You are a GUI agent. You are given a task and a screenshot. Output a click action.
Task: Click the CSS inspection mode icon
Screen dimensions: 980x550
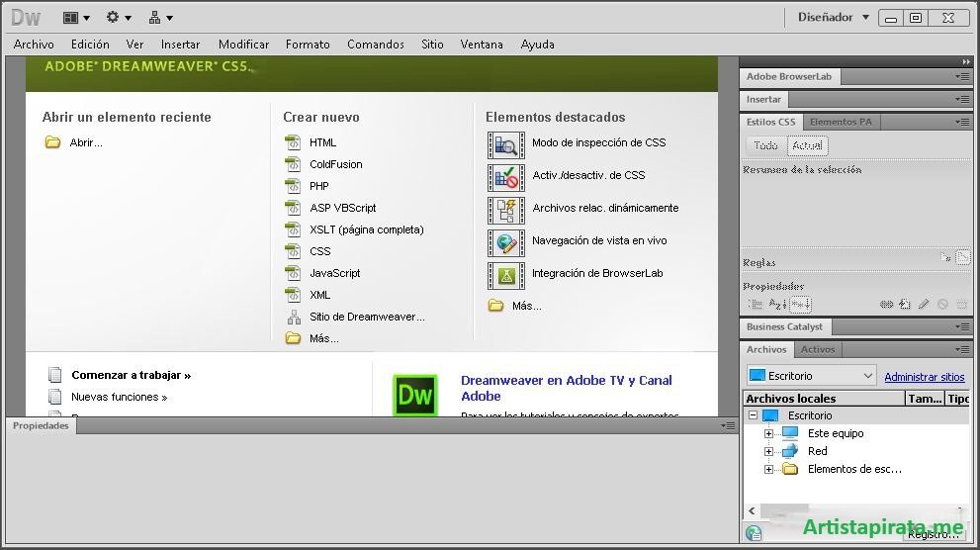click(505, 145)
